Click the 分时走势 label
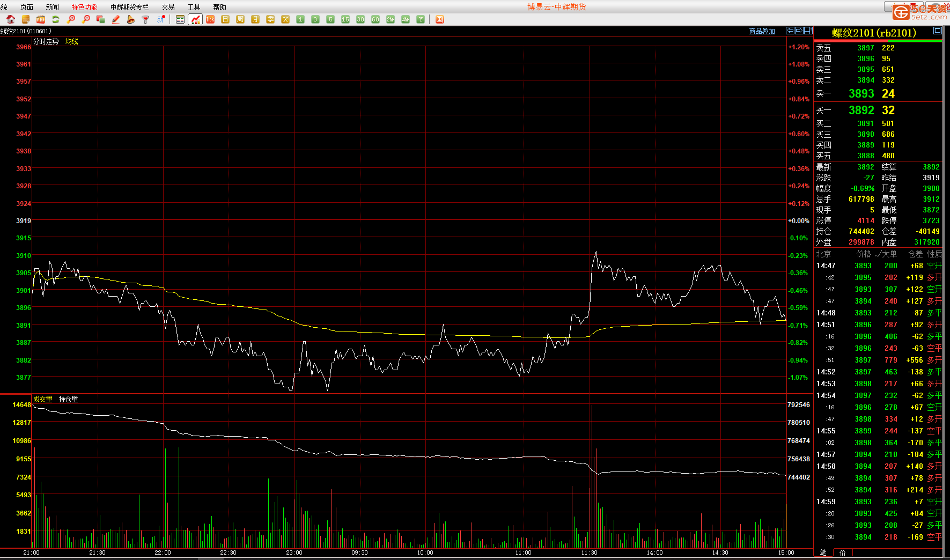The image size is (950, 560). coord(46,41)
